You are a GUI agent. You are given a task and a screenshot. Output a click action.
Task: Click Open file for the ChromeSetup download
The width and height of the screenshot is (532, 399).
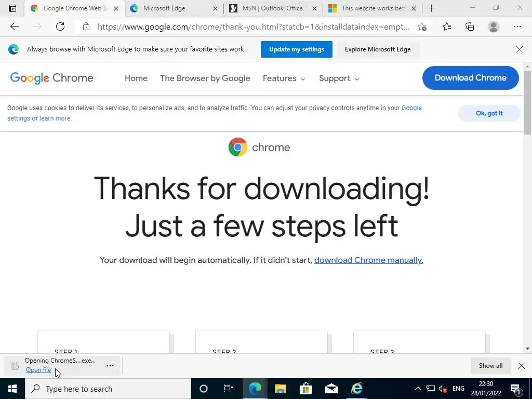(38, 370)
